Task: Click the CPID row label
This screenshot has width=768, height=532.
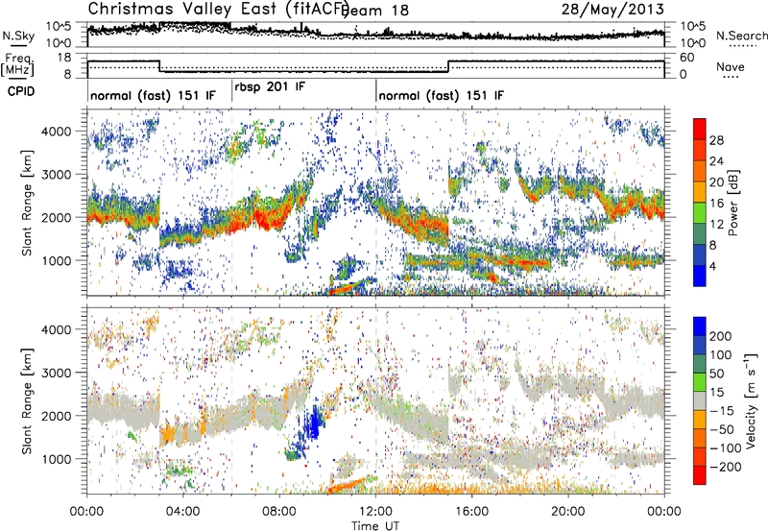Action: [21, 91]
